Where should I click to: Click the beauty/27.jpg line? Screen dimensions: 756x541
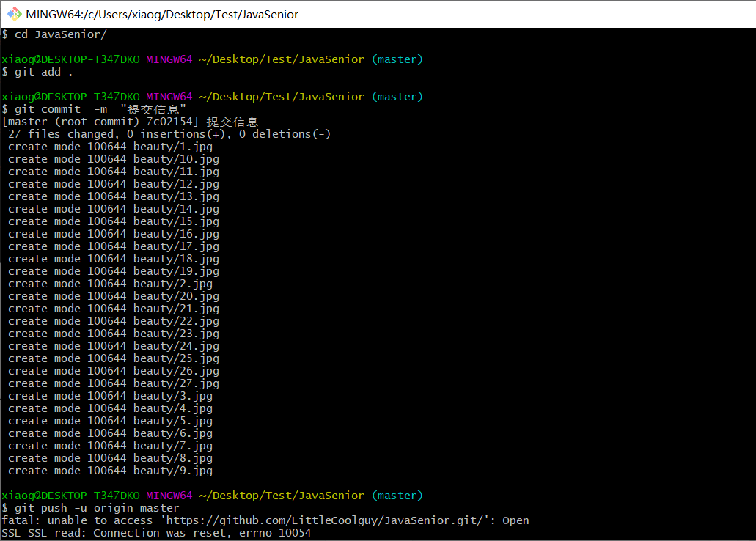[114, 384]
